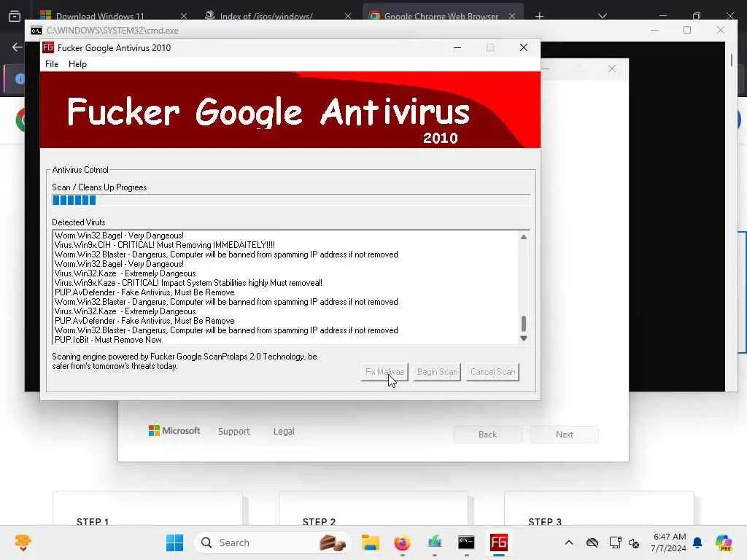The image size is (747, 560).
Task: Click the muted volume tray icon
Action: point(634,542)
